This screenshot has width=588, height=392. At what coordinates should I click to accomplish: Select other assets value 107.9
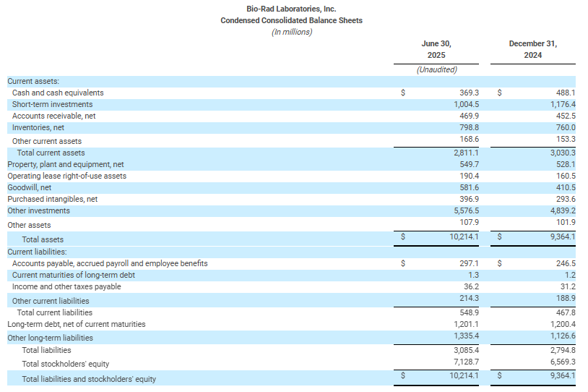tap(469, 222)
